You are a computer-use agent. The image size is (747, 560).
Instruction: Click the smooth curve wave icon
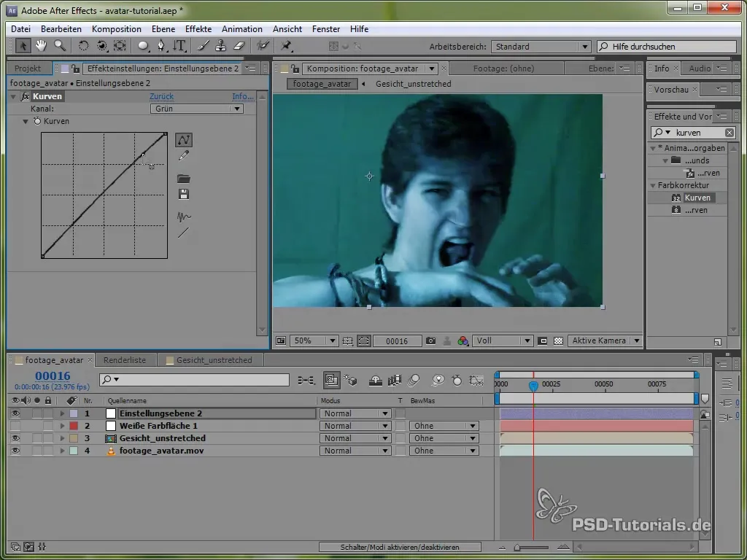point(184,217)
